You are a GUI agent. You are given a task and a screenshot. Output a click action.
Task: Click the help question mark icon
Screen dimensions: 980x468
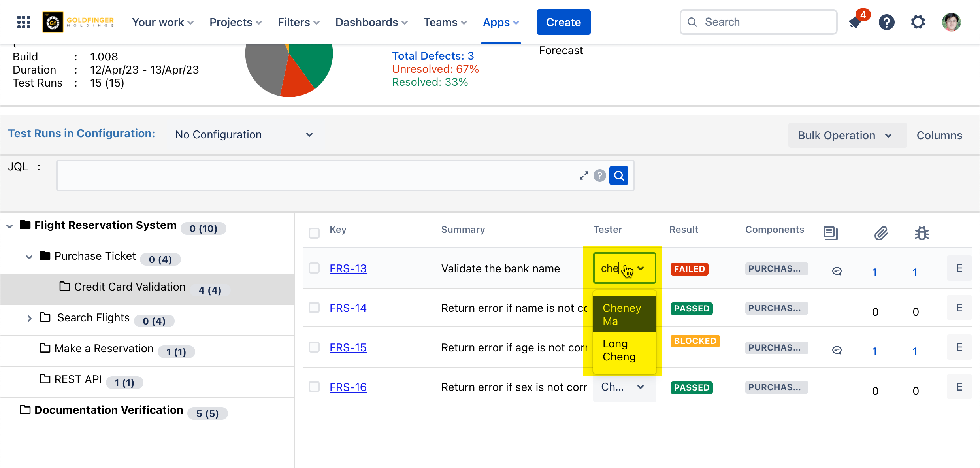886,22
